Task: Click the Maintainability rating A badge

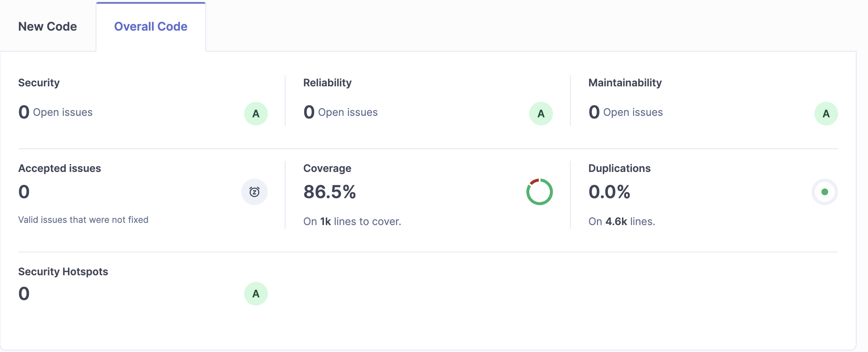Action: point(826,114)
